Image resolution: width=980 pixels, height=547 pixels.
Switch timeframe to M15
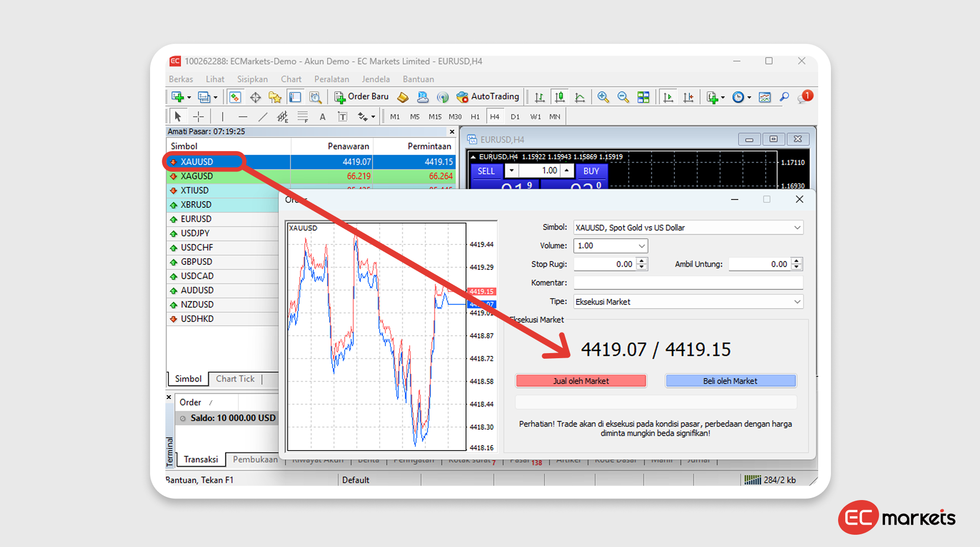(435, 117)
